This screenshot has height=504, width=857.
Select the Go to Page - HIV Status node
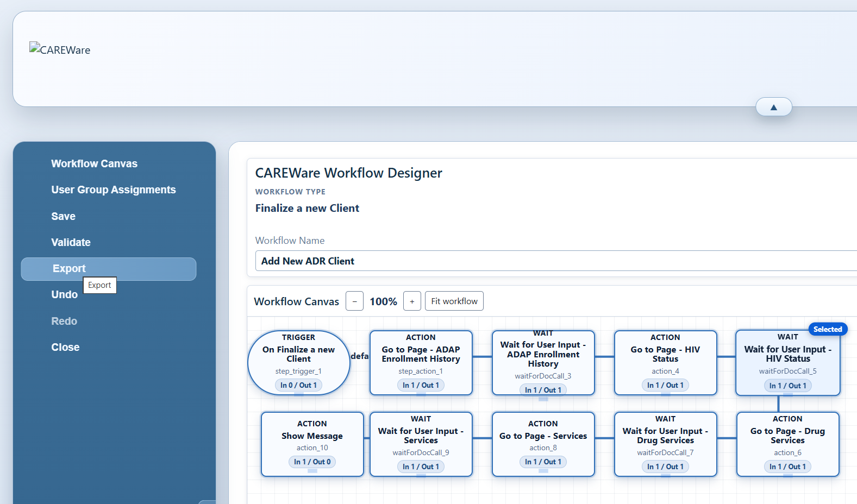click(x=666, y=362)
